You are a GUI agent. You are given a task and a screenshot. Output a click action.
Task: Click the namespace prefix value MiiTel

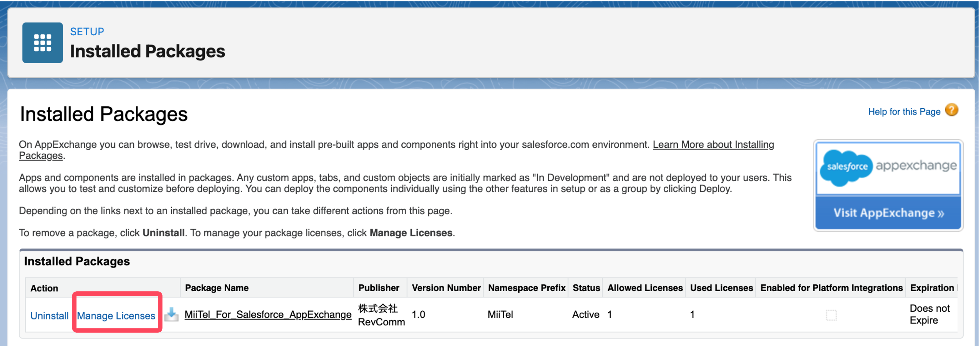500,315
